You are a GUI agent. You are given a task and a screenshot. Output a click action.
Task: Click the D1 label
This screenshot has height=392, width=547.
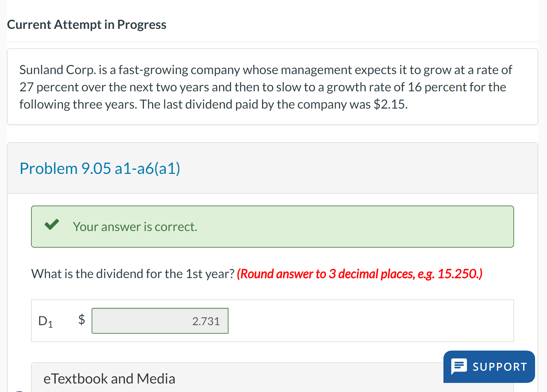tap(45, 321)
